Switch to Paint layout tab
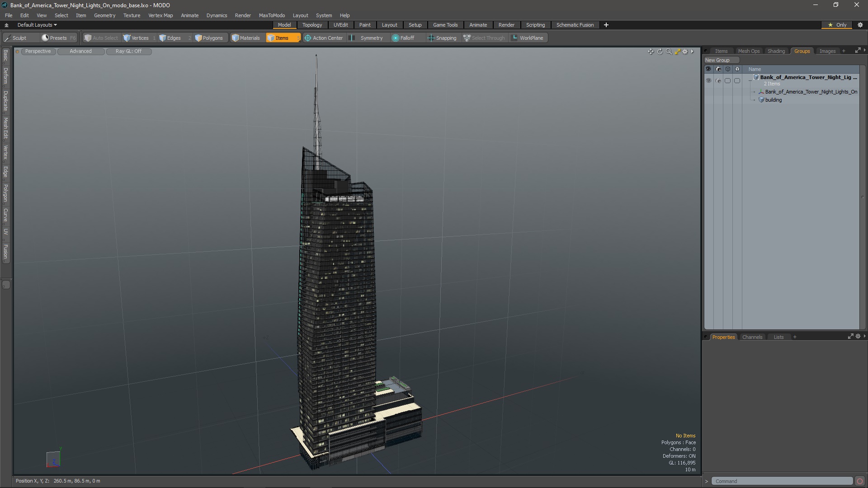The image size is (868, 488). click(x=365, y=25)
